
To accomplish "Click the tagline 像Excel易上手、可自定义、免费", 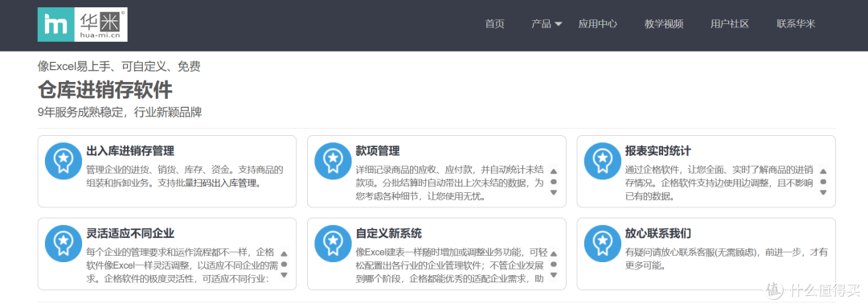I will click(119, 67).
